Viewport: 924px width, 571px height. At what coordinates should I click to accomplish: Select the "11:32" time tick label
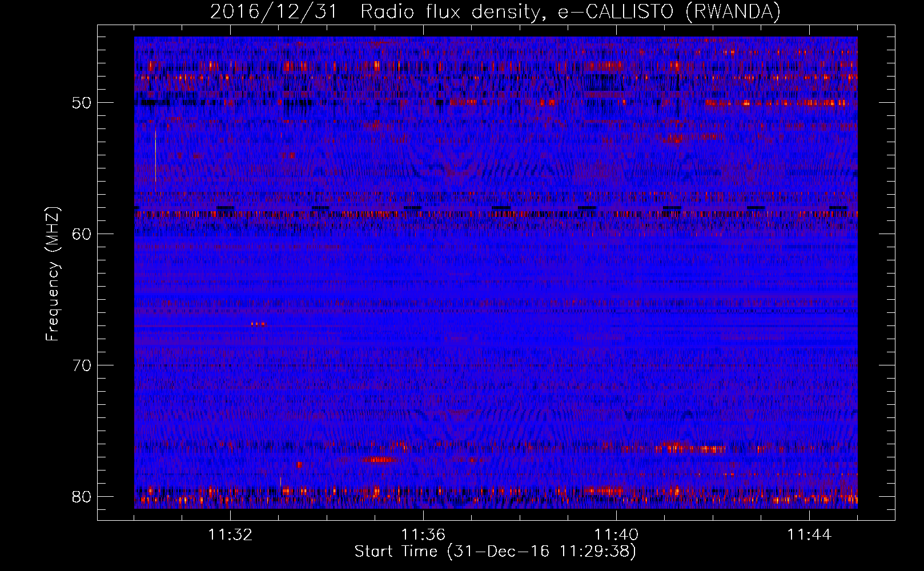tap(230, 535)
